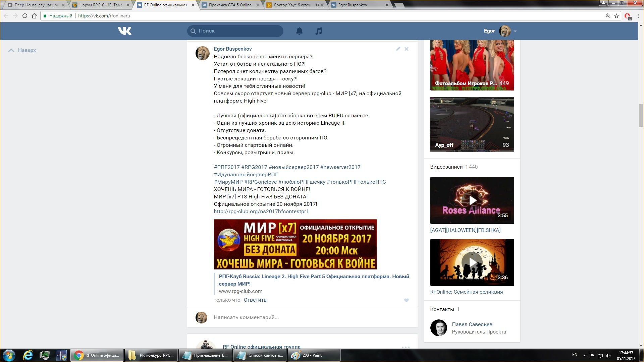Delete comment with the X icon
Image resolution: width=644 pixels, height=362 pixels.
407,49
